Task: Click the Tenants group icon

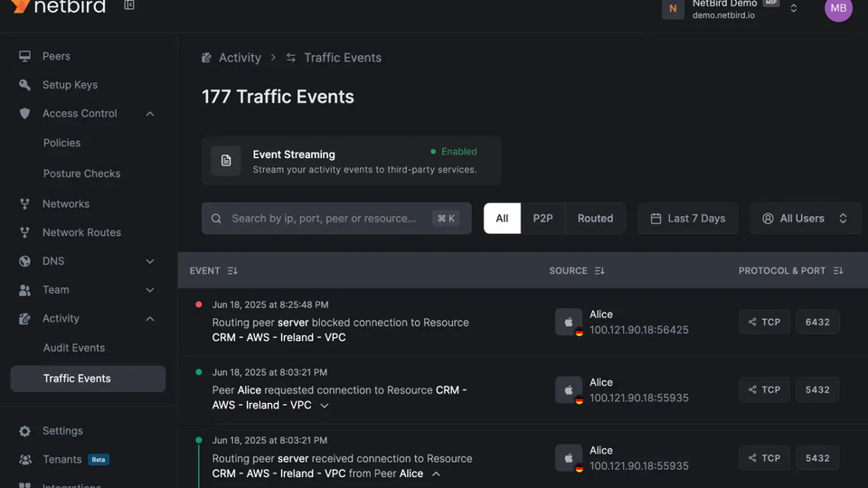Action: pyautogui.click(x=24, y=459)
